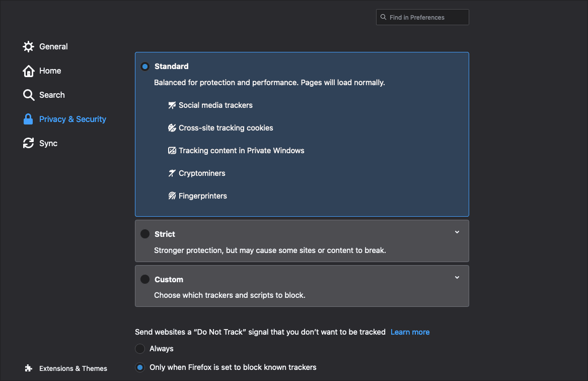
Task: Click the Social media trackers label
Action: coord(215,105)
